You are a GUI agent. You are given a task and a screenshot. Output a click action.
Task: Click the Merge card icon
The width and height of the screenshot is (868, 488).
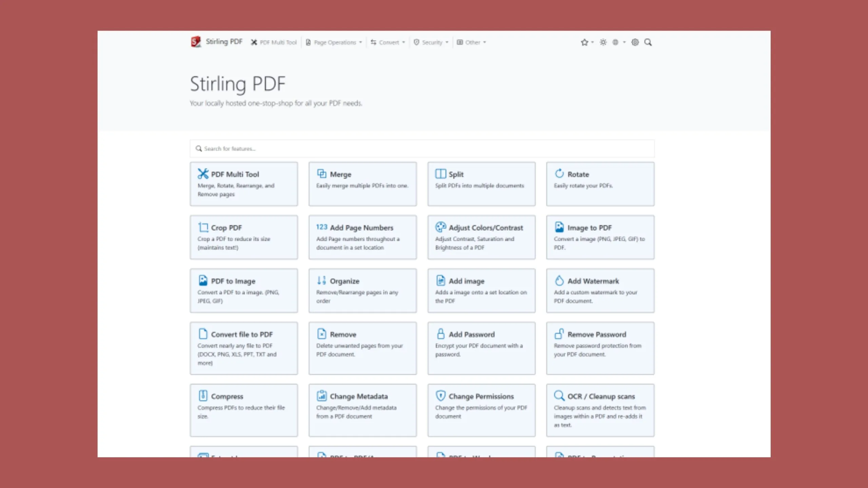click(322, 174)
